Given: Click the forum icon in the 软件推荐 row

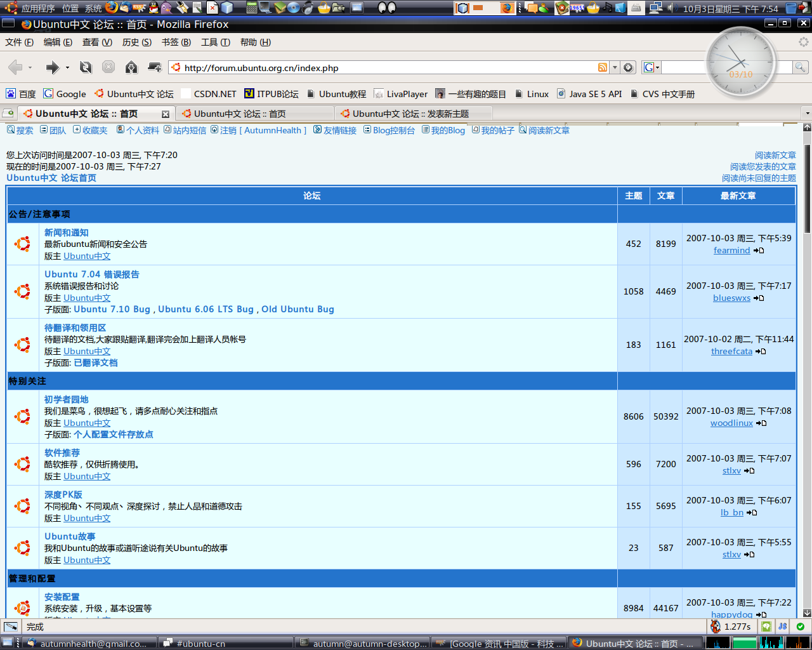Looking at the screenshot, I should (x=23, y=464).
